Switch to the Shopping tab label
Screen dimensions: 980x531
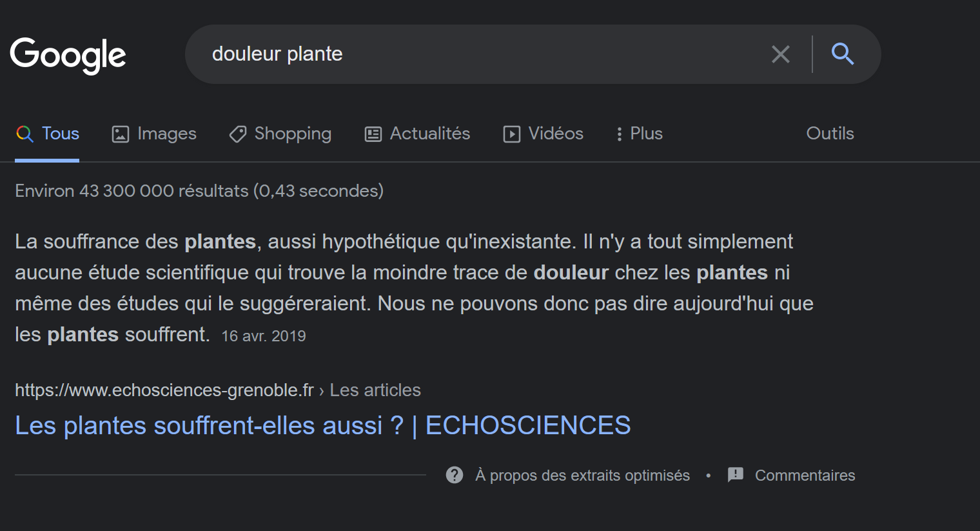[293, 134]
